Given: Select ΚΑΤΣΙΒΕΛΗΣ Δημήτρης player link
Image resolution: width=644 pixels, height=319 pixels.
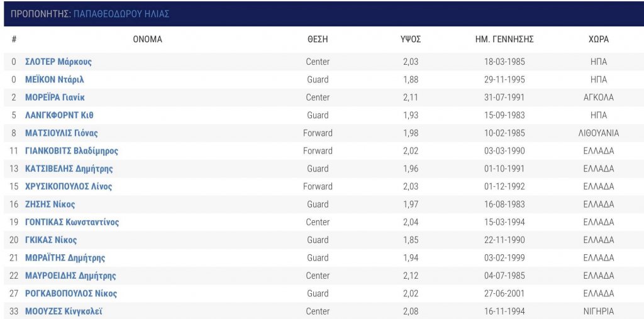Looking at the screenshot, I should [69, 169].
